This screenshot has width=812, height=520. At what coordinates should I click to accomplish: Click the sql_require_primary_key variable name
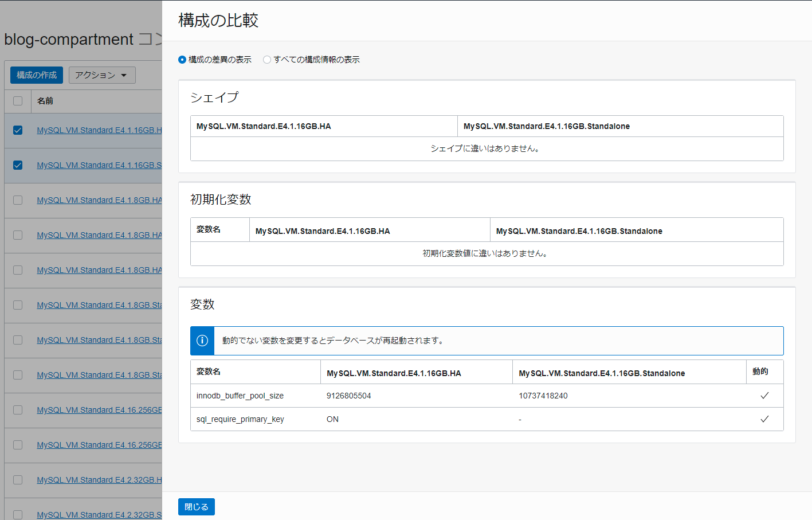click(240, 419)
